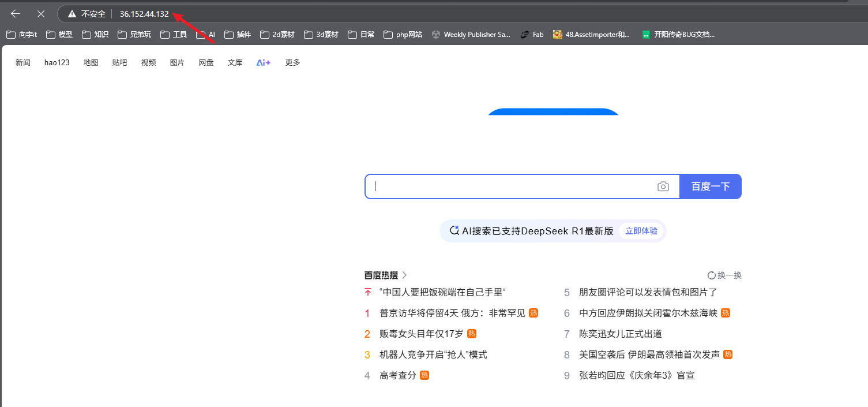Image resolution: width=868 pixels, height=407 pixels.
Task: Click the camera icon in the search box
Action: pyautogui.click(x=663, y=186)
